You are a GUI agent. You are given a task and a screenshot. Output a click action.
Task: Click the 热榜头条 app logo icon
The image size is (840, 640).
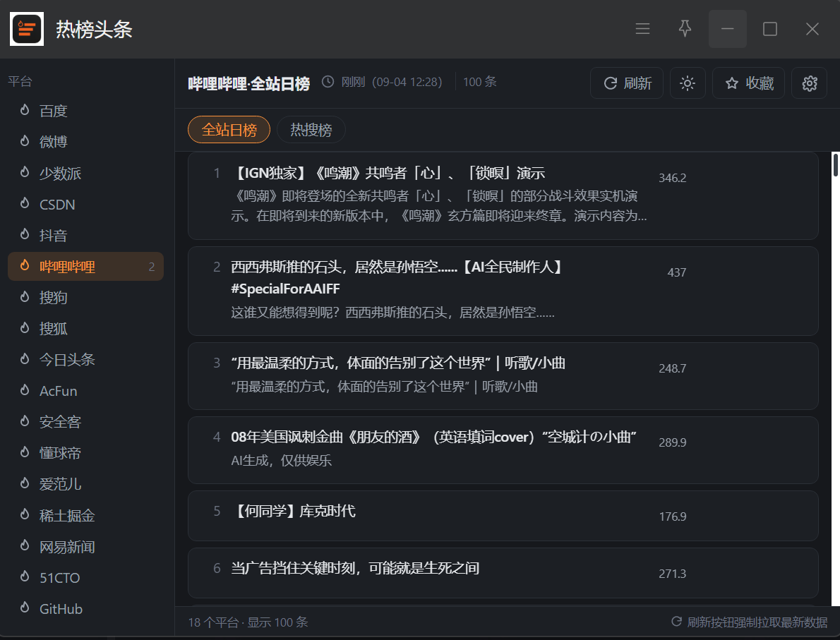point(27,29)
